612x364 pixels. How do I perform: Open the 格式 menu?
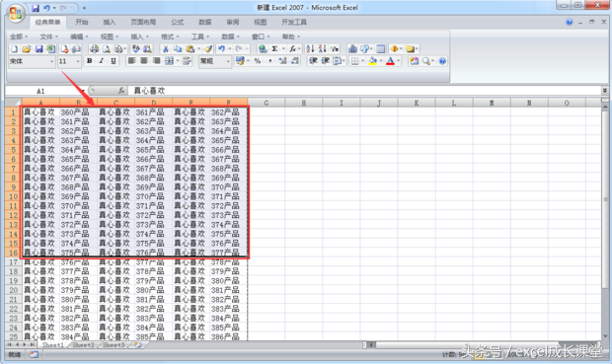tap(170, 36)
